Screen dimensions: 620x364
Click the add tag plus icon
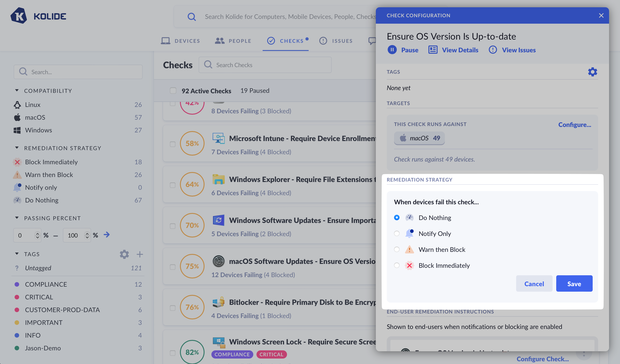coord(140,254)
